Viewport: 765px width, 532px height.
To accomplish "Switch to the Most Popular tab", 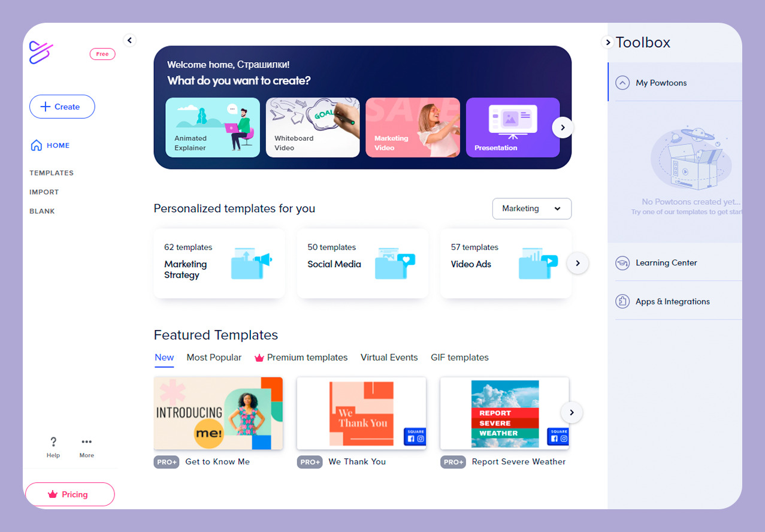I will (x=214, y=358).
